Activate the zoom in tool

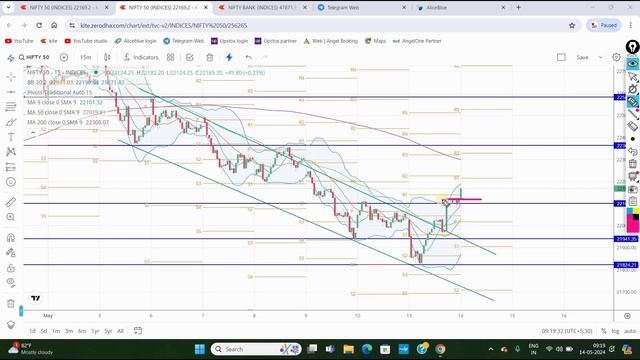(11, 217)
